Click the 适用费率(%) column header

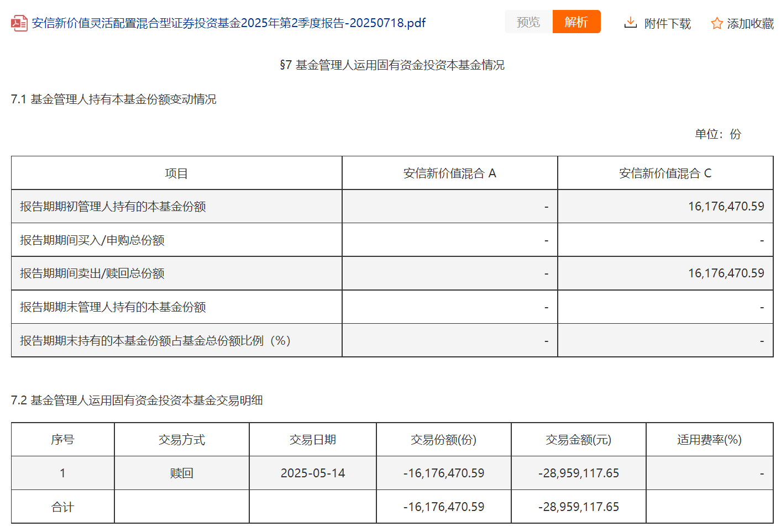click(710, 440)
